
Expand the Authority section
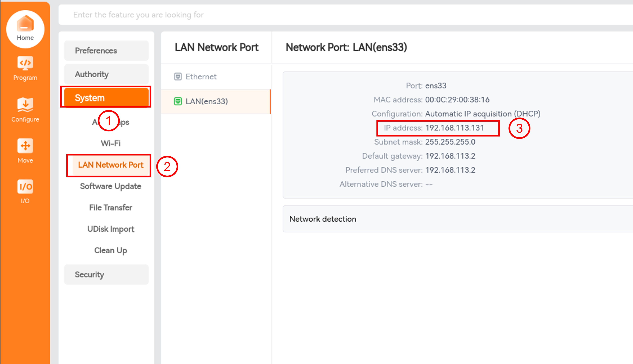(106, 74)
